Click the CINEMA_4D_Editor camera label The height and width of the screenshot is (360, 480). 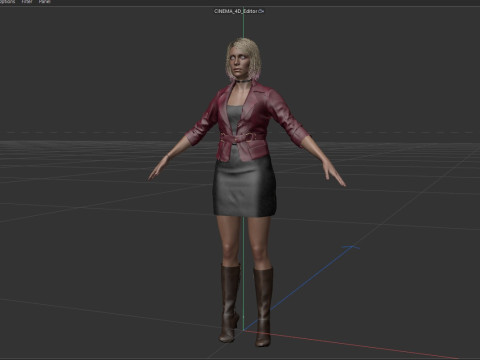click(x=236, y=11)
